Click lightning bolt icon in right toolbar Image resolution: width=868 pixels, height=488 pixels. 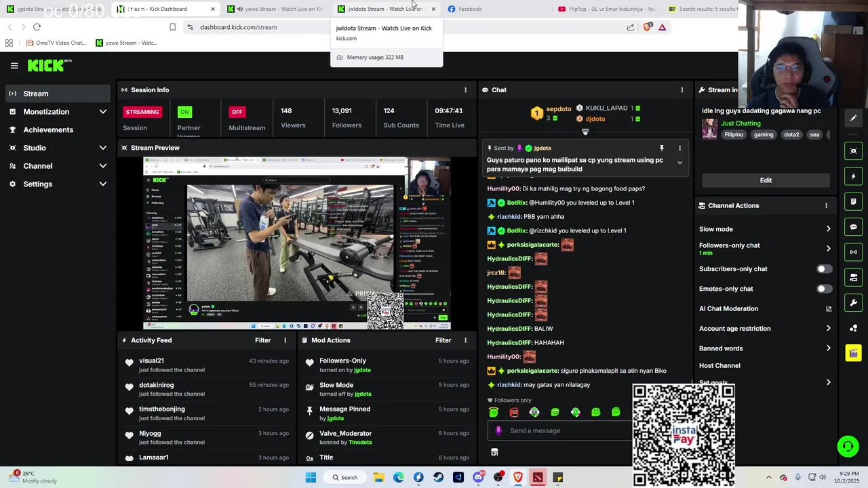pos(854,176)
